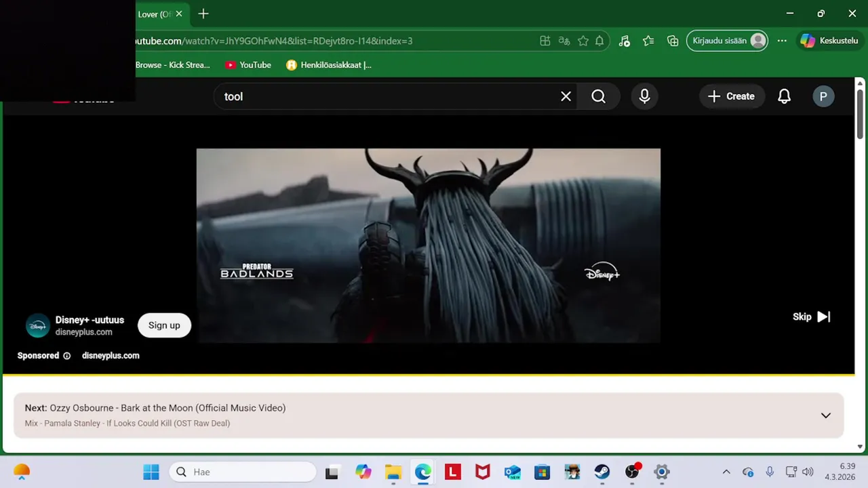
Task: Click the YouTube search magnifier button
Action: tap(598, 96)
